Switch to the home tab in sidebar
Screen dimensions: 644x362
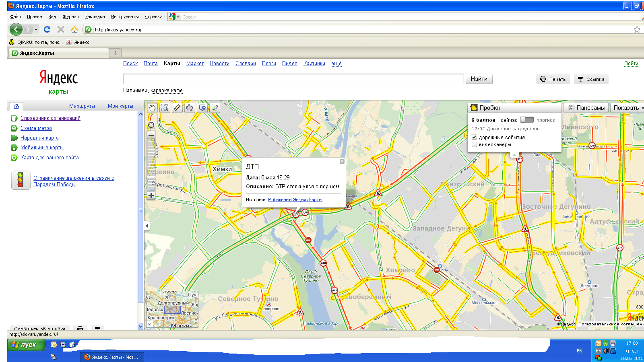click(16, 106)
